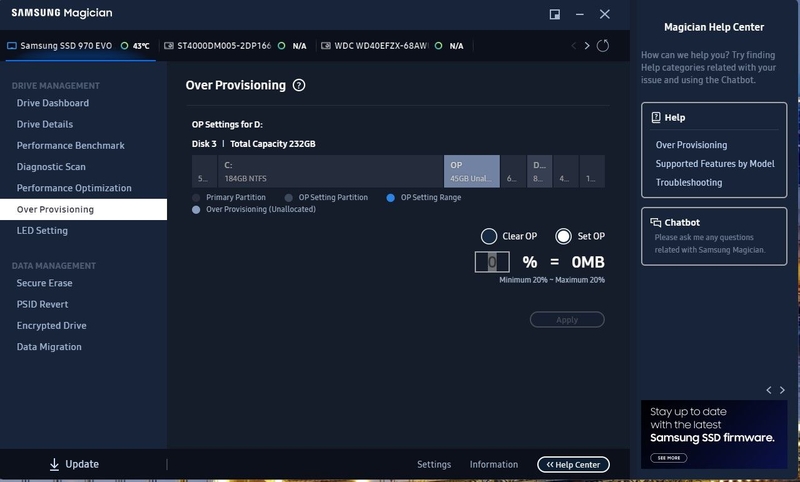Click the Help Center collapse button
Viewport: 800px width, 482px height.
[573, 465]
